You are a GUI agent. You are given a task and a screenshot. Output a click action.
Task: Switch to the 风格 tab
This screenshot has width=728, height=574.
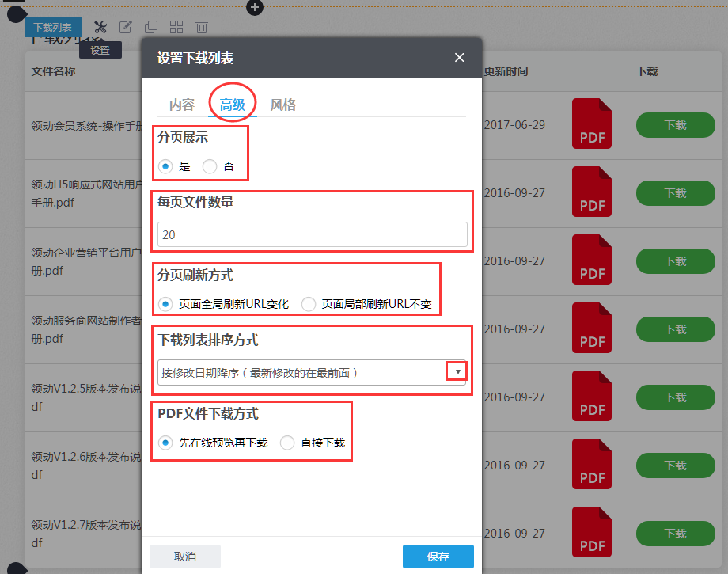(x=282, y=103)
